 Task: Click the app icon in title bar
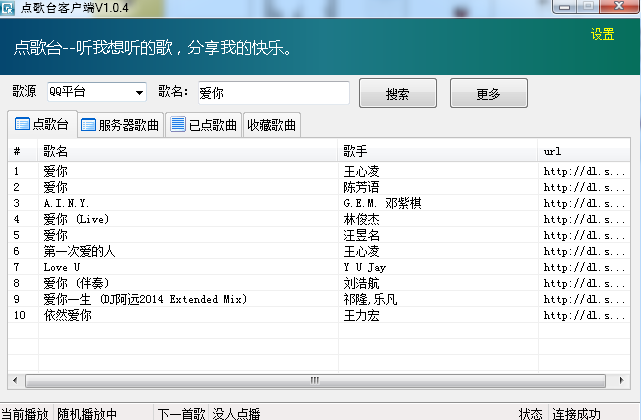10,7
